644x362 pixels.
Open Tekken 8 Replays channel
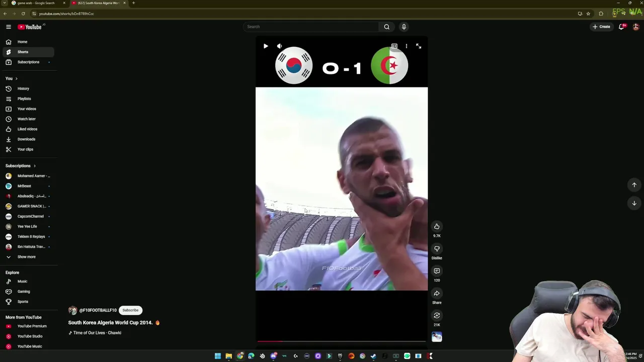28,236
